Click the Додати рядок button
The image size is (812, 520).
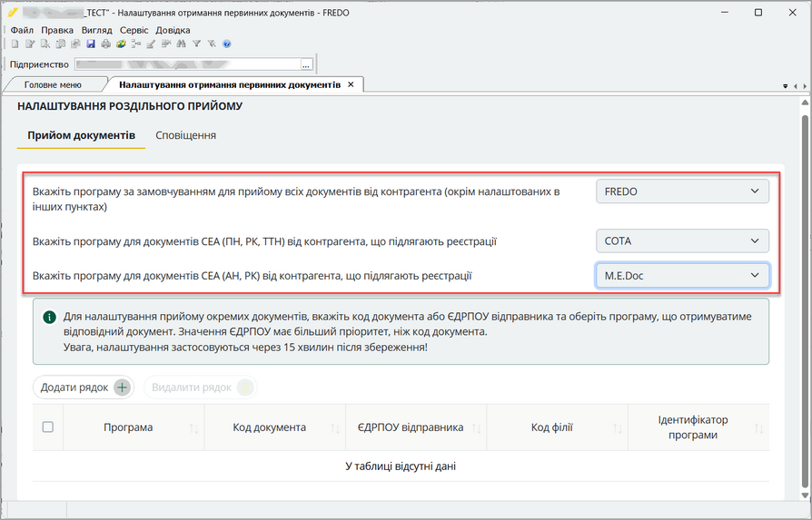pyautogui.click(x=84, y=388)
